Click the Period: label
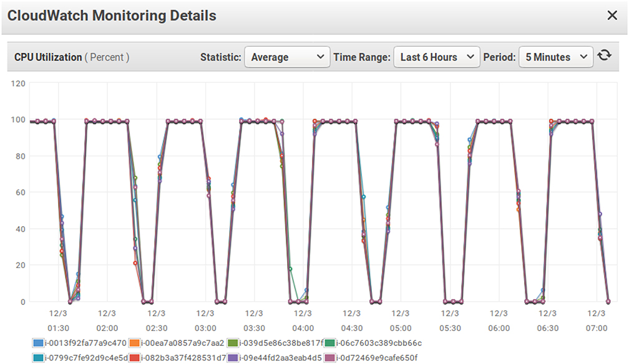Viewport: 629px width, 364px height. [499, 57]
